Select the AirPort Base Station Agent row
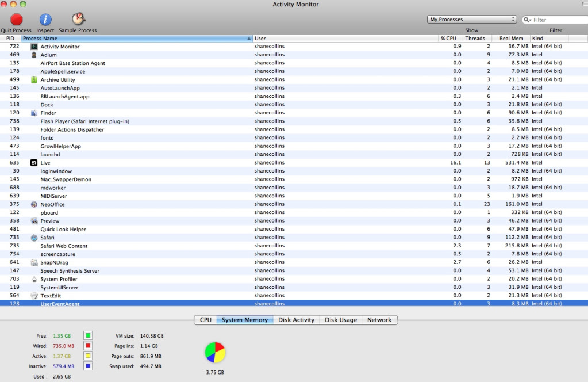 [294, 63]
